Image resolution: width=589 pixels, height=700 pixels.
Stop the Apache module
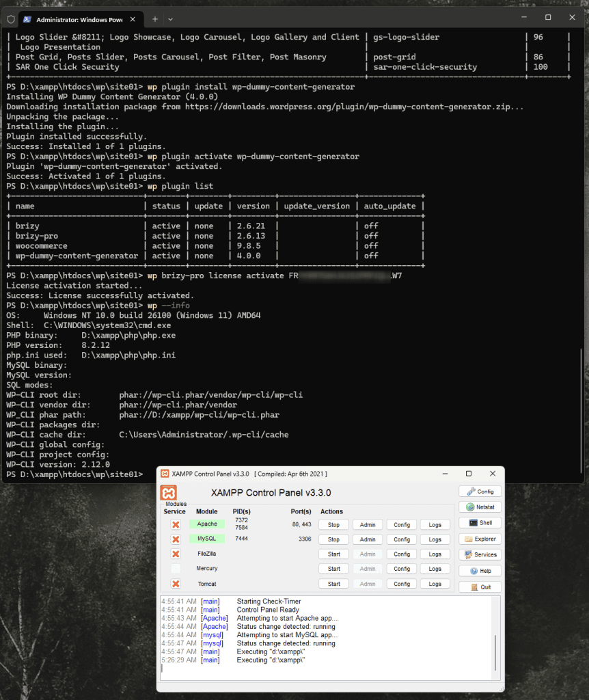point(333,525)
